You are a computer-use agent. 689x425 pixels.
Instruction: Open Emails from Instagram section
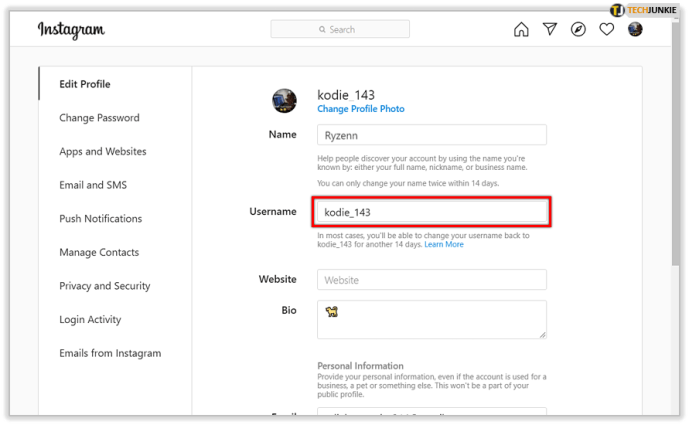click(110, 353)
